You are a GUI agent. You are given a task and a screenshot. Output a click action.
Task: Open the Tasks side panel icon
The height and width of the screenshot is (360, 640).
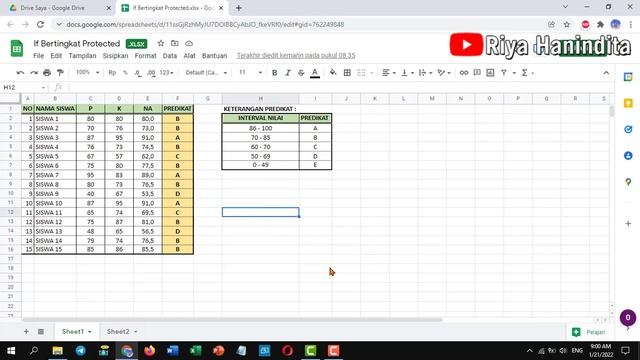click(628, 129)
